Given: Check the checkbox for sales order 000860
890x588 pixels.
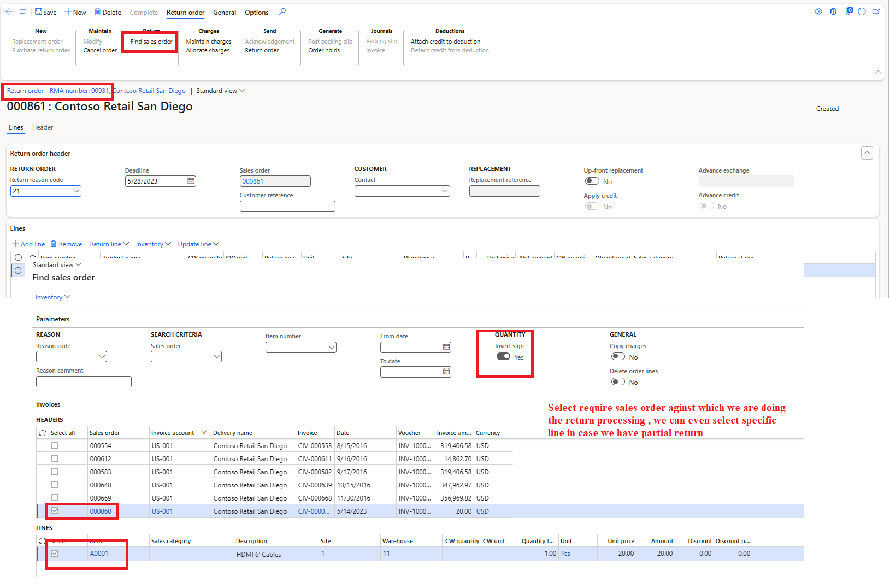Looking at the screenshot, I should click(x=55, y=510).
